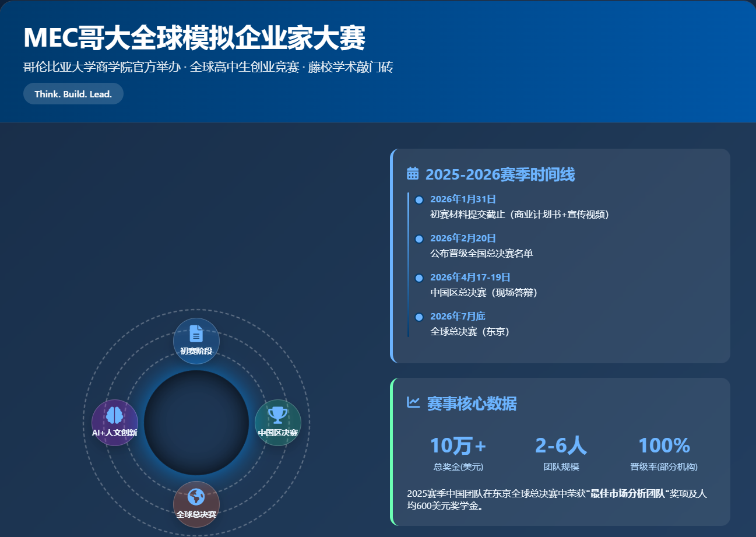Viewport: 756px width, 537px height.
Task: Click the 10万+ total prize statistic
Action: pos(458,446)
